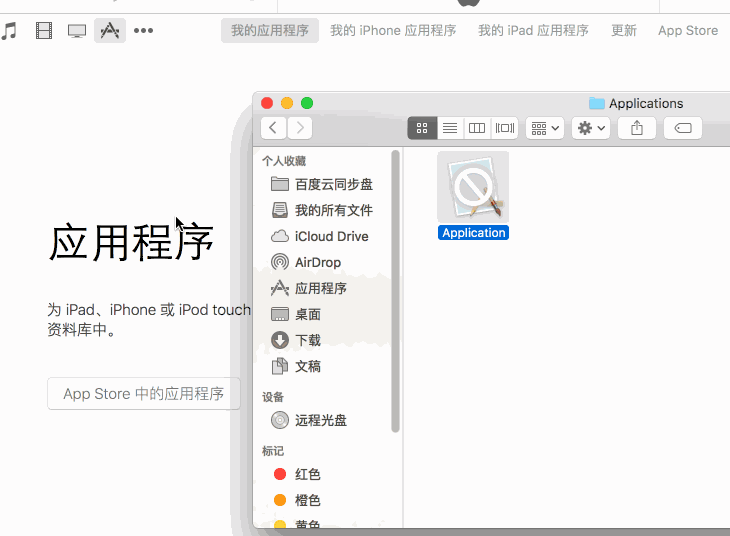The height and width of the screenshot is (536, 730).
Task: Click App Store 中的应用程序 button
Action: (x=144, y=394)
